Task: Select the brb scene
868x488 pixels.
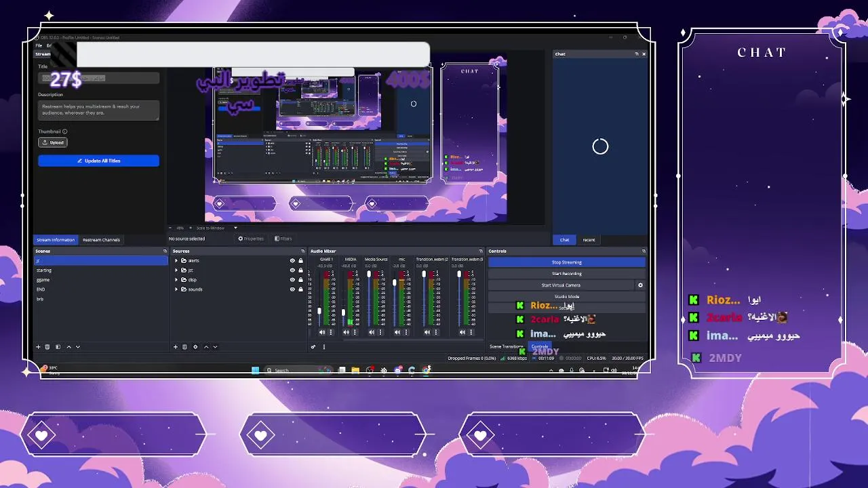Action: pyautogui.click(x=100, y=299)
